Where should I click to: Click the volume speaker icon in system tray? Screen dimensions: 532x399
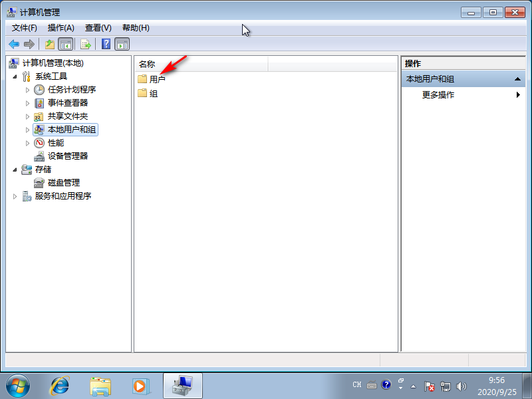coord(461,386)
